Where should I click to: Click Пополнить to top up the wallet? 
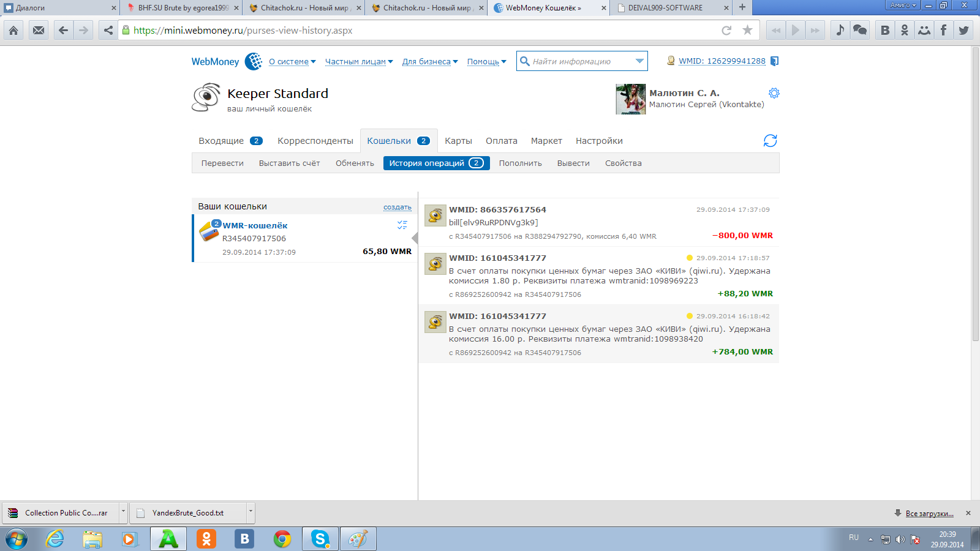click(520, 163)
